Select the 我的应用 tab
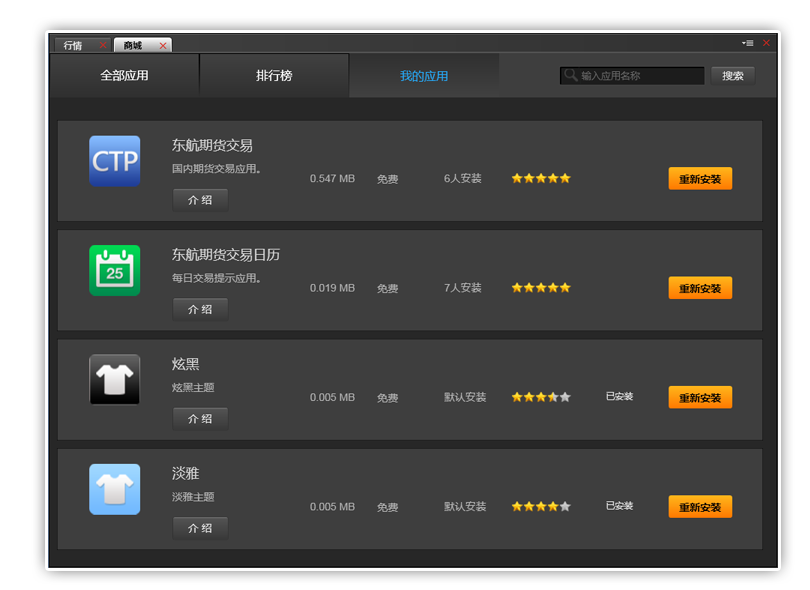 click(424, 76)
